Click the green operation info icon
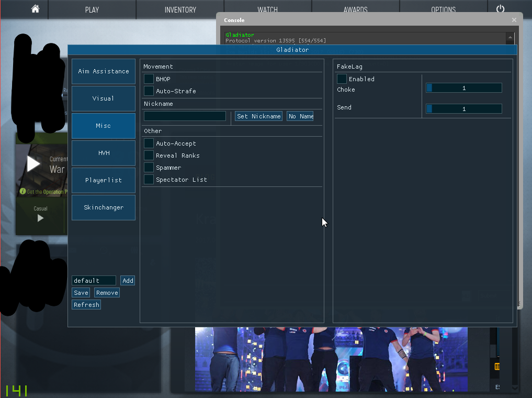Screen dimensions: 532x398 point(22,192)
